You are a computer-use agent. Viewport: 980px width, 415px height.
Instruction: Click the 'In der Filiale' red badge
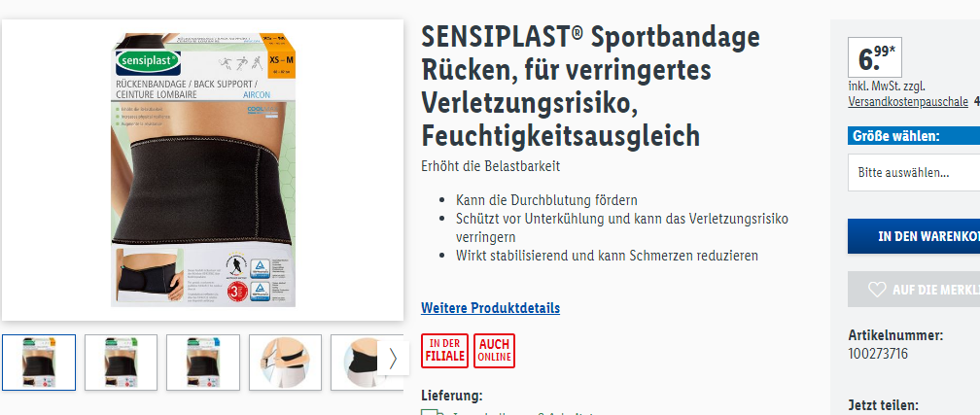[x=444, y=351]
